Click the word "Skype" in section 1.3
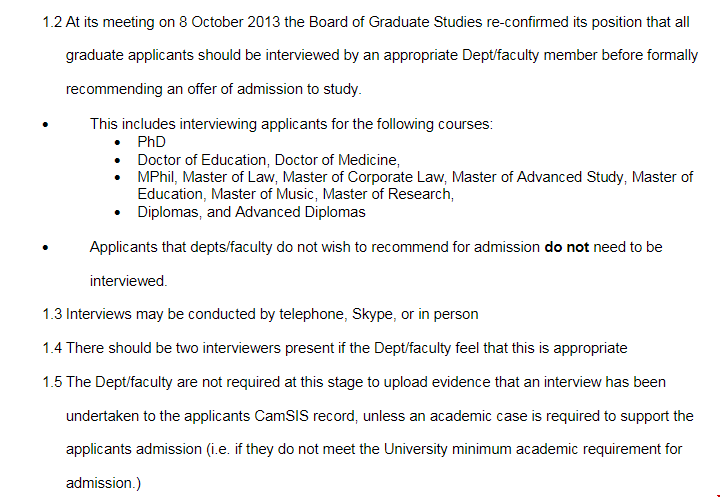The width and height of the screenshot is (720, 497). (x=372, y=314)
